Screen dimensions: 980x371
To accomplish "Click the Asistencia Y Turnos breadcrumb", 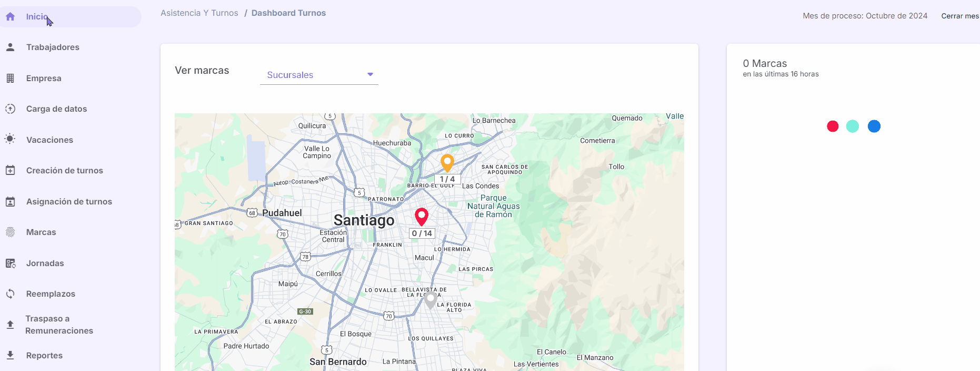I will pyautogui.click(x=199, y=13).
